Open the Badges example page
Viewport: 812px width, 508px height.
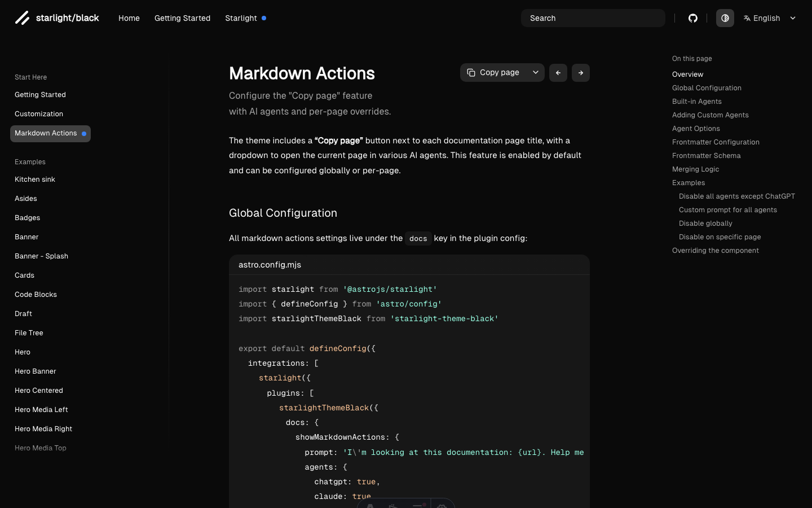pyautogui.click(x=27, y=218)
